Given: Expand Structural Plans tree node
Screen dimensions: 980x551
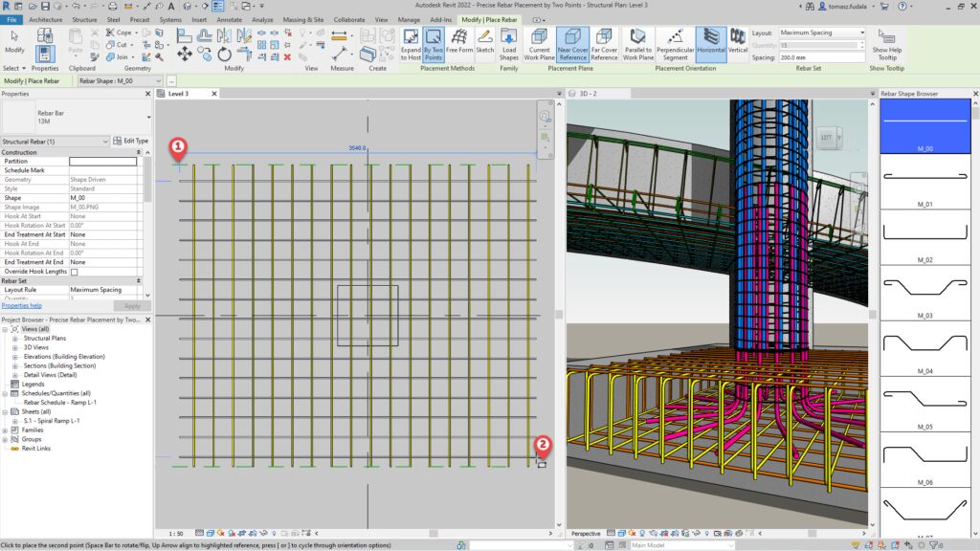Looking at the screenshot, I should (15, 339).
